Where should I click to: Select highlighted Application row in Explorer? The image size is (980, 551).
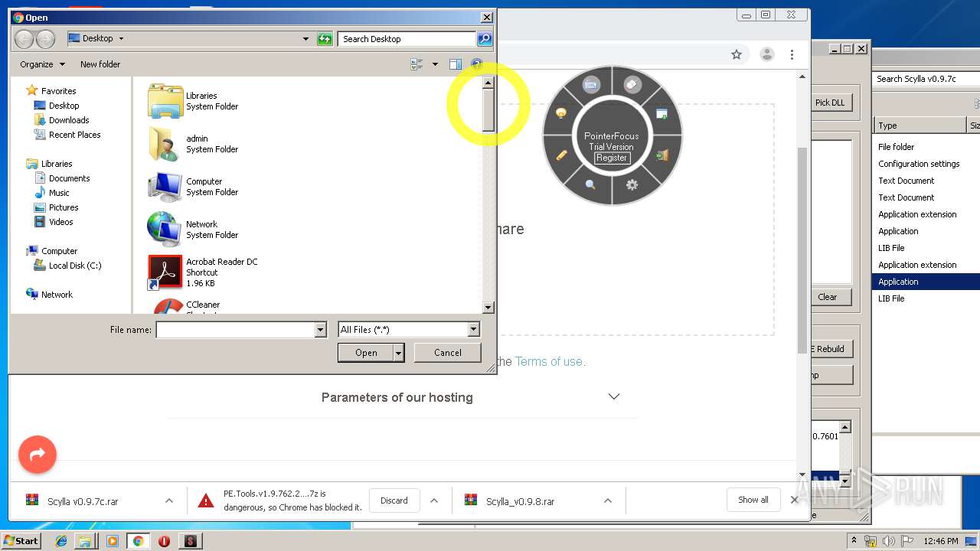click(926, 282)
